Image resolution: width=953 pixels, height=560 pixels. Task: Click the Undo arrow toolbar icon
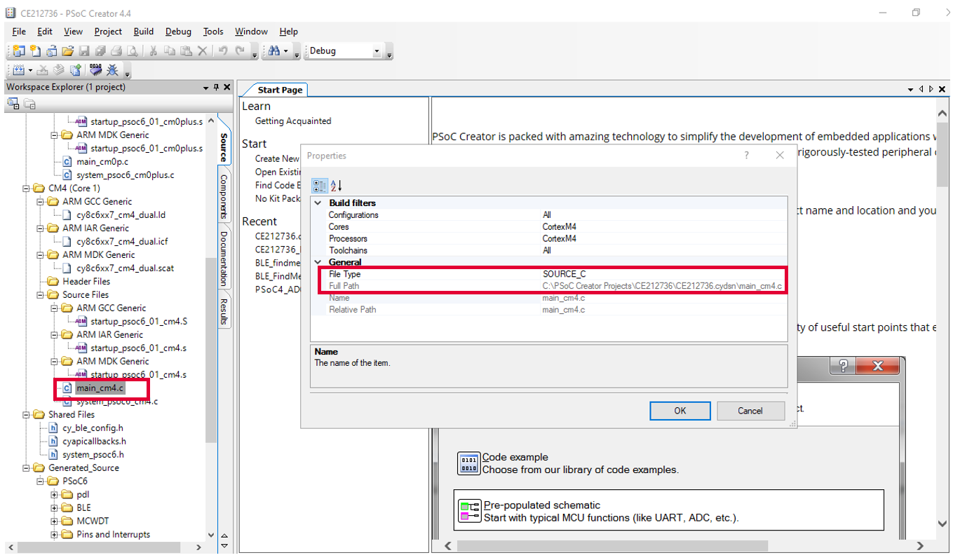coord(223,50)
